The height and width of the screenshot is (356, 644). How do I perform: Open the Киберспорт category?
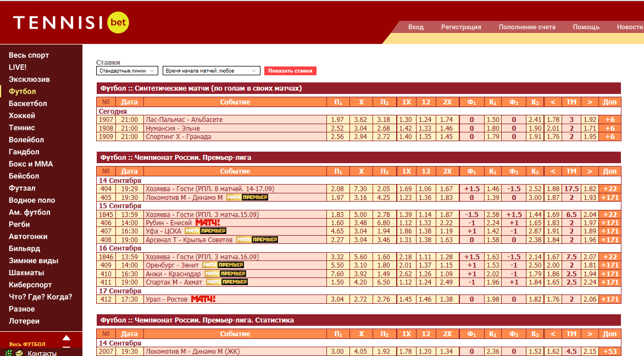click(30, 285)
